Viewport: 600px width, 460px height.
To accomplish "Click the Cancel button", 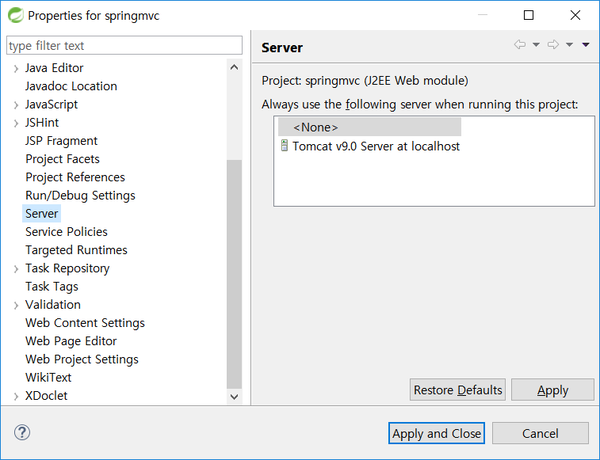I will click(540, 433).
